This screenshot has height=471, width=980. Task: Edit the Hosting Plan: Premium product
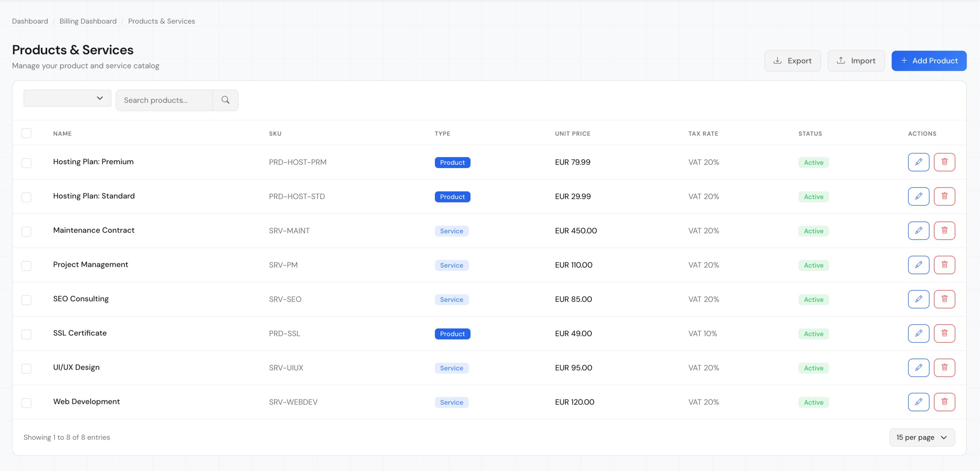click(x=918, y=162)
